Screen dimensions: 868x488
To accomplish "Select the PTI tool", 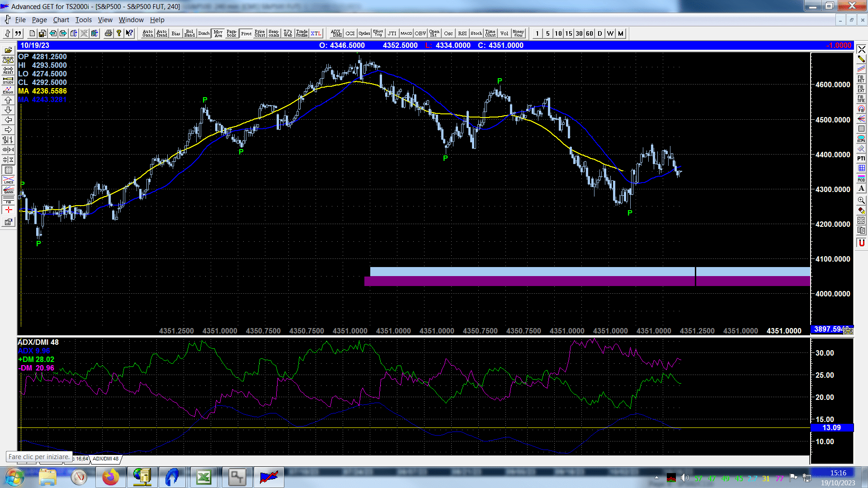I will point(861,158).
